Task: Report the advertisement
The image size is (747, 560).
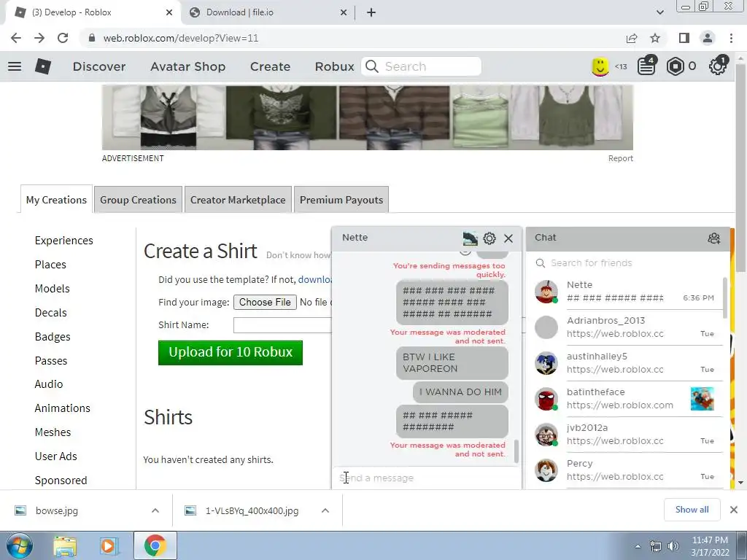Action: 620,158
